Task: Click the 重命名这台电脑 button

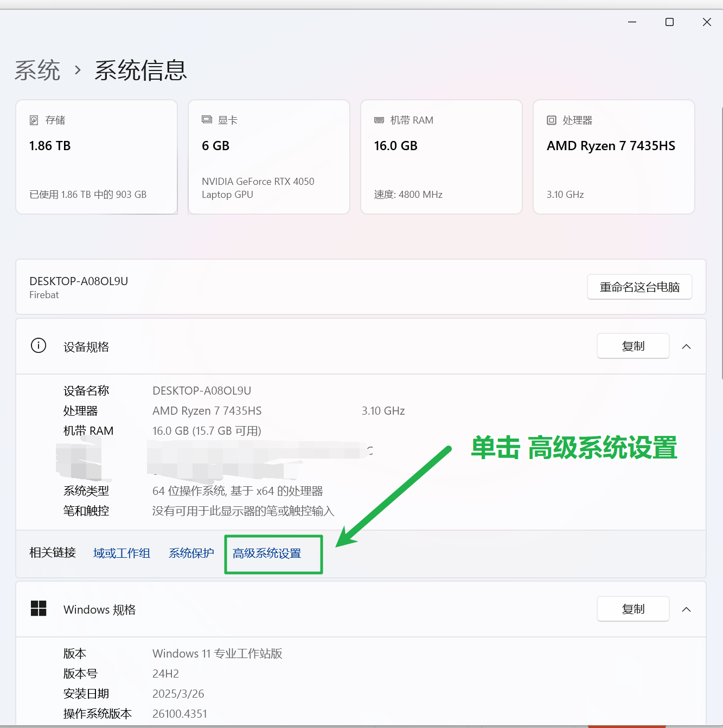Action: point(639,287)
